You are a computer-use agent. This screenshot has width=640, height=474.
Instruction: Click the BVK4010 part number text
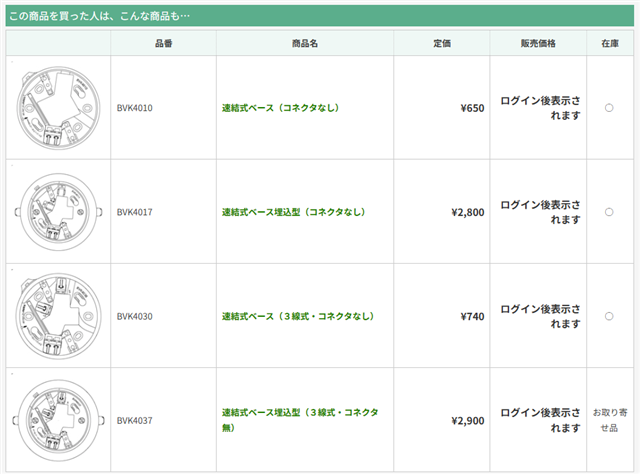coord(134,108)
